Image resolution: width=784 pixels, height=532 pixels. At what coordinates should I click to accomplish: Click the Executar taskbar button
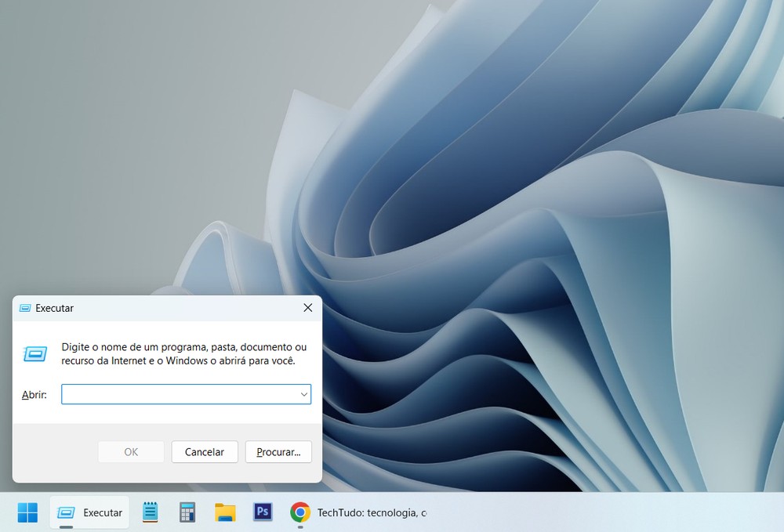click(x=89, y=512)
